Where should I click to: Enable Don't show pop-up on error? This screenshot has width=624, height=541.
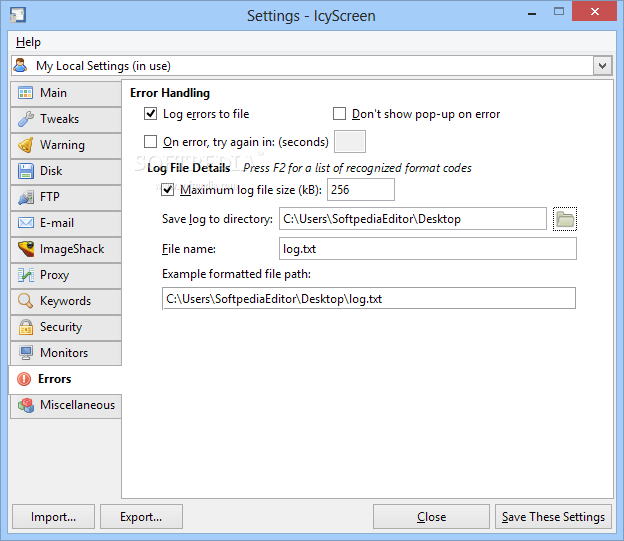(x=339, y=114)
